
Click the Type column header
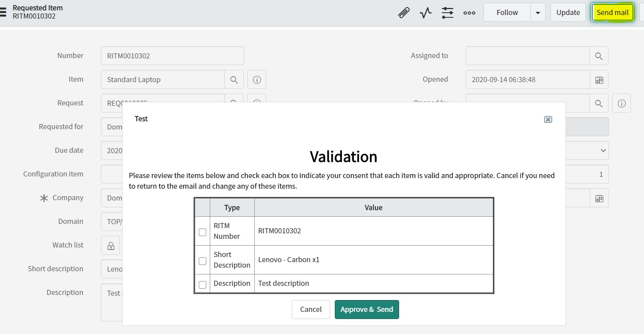232,208
